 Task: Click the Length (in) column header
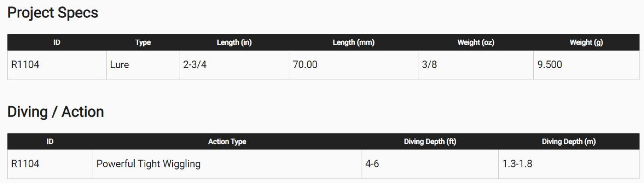234,43
